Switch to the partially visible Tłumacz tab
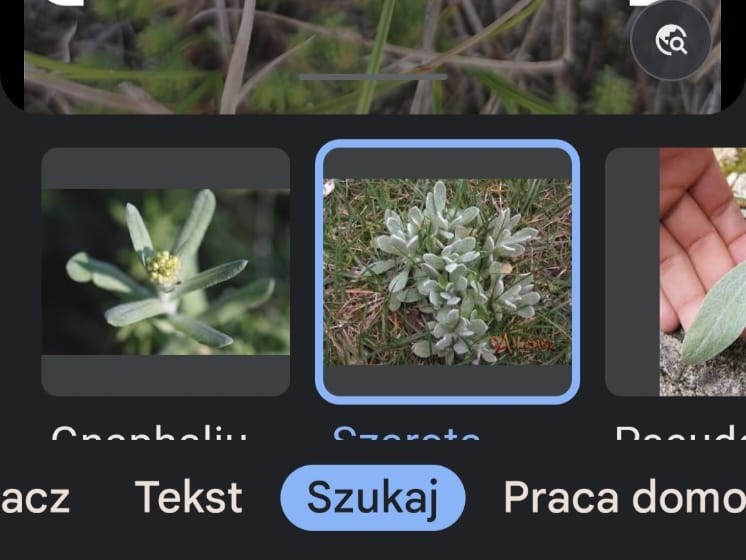The width and height of the screenshot is (746, 560). pos(35,498)
